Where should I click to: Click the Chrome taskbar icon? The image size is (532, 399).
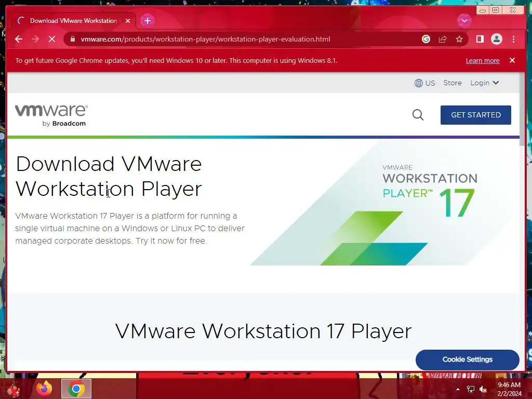click(76, 389)
